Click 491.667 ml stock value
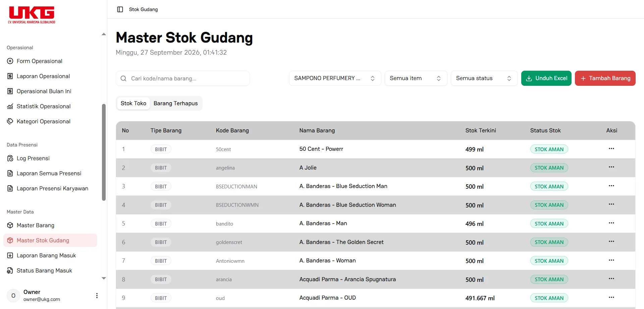Screen dimensions: 644x309 (x=480, y=298)
